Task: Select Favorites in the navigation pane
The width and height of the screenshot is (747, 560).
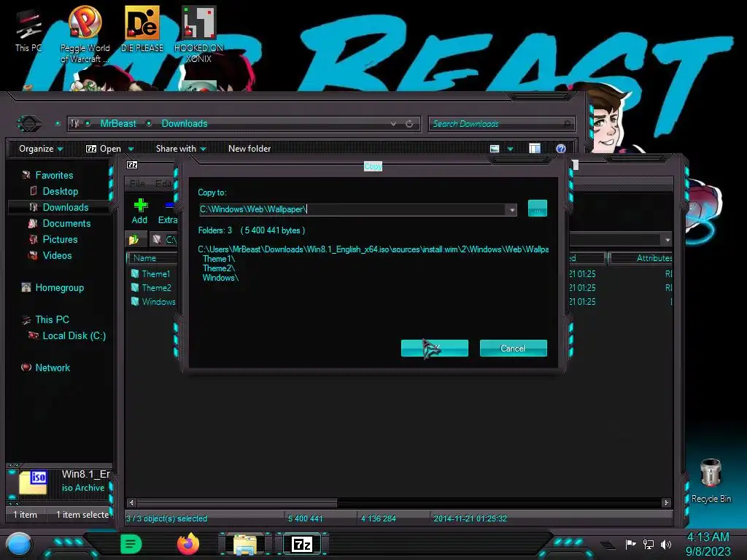Action: [x=54, y=175]
